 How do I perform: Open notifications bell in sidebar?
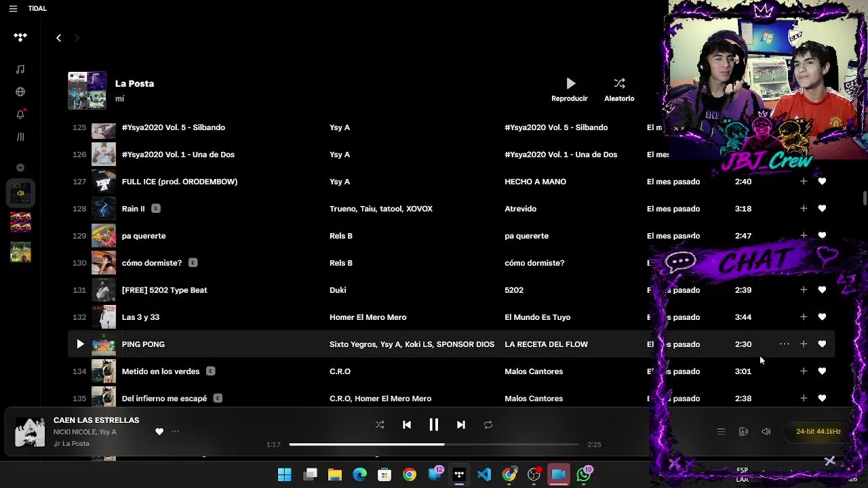pyautogui.click(x=20, y=114)
